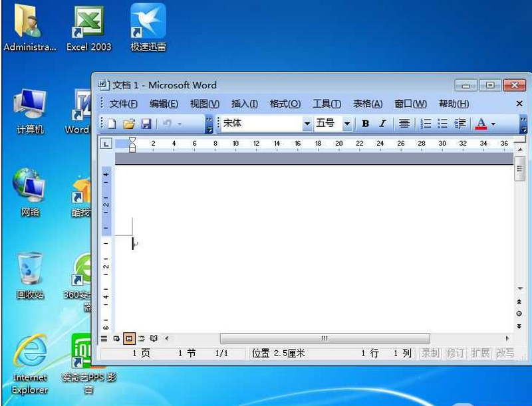The width and height of the screenshot is (532, 406).
Task: Switch to Normal view button
Action: pos(104,338)
